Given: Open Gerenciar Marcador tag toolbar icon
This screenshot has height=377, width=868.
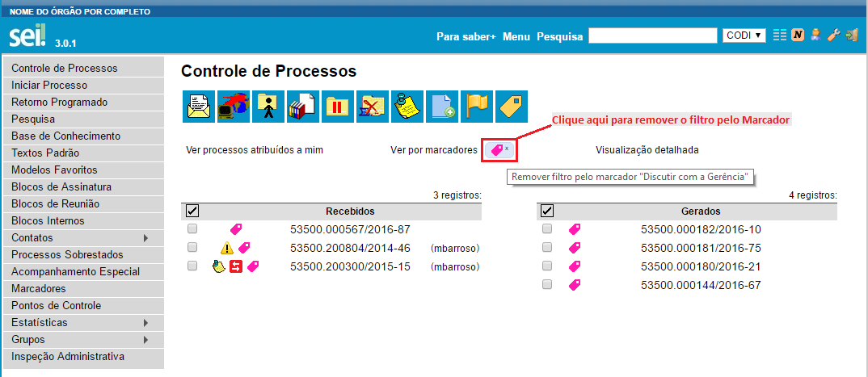Looking at the screenshot, I should tap(512, 106).
